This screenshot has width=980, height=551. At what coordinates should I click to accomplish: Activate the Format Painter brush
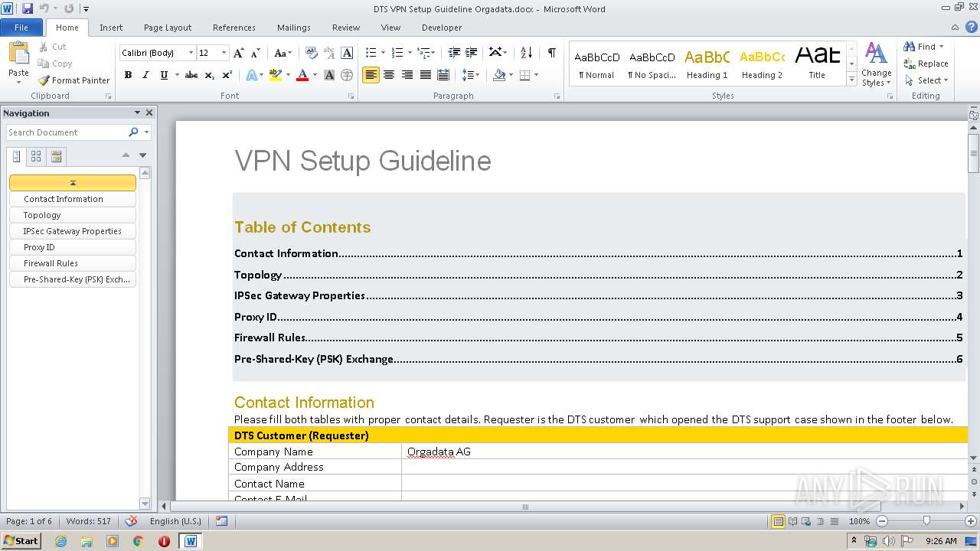[74, 80]
